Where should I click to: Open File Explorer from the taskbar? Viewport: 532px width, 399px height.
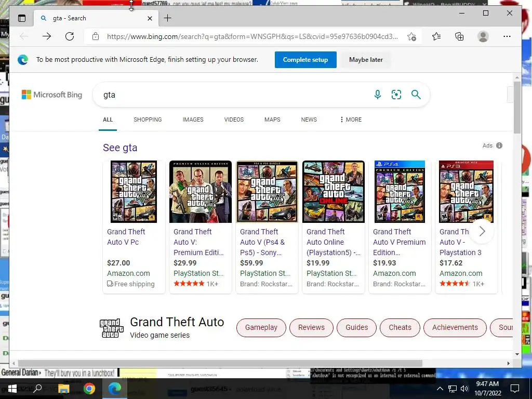coord(63,389)
